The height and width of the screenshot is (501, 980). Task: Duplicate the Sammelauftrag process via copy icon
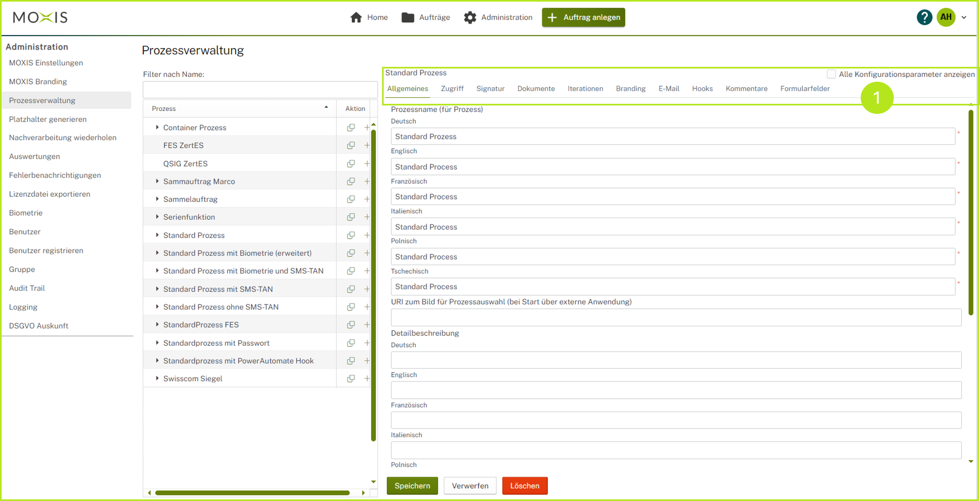[x=351, y=199]
